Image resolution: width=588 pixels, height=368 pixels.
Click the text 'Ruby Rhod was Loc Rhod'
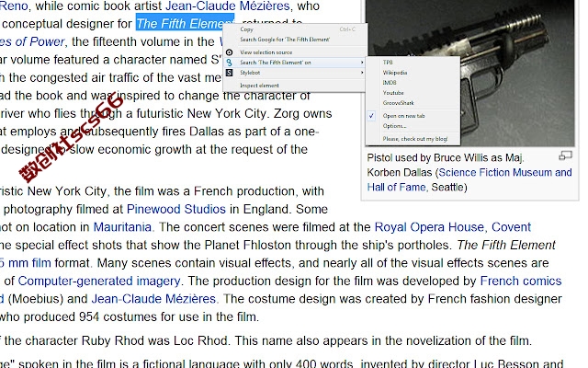[x=154, y=340]
